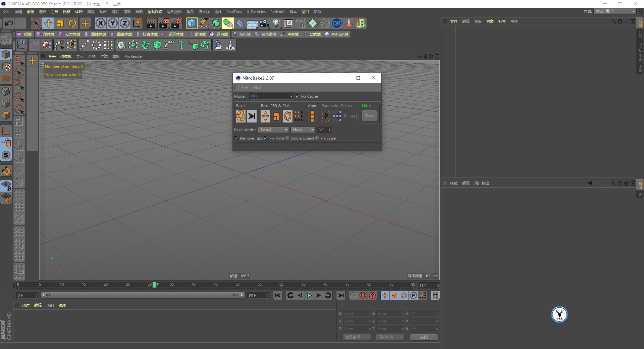Click the Undo arrow in the main toolbar
The width and height of the screenshot is (644, 349).
(x=9, y=23)
